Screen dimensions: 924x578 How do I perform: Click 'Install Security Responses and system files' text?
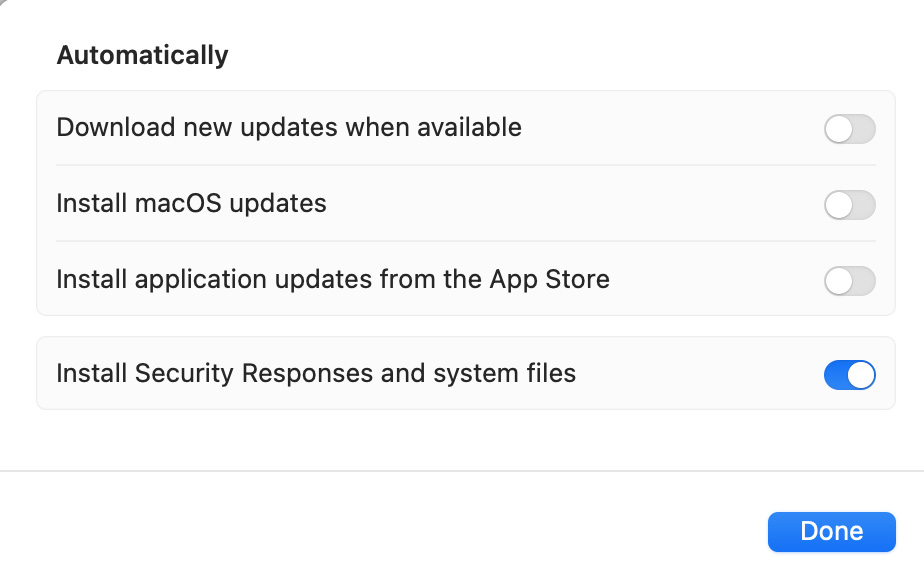coord(316,374)
